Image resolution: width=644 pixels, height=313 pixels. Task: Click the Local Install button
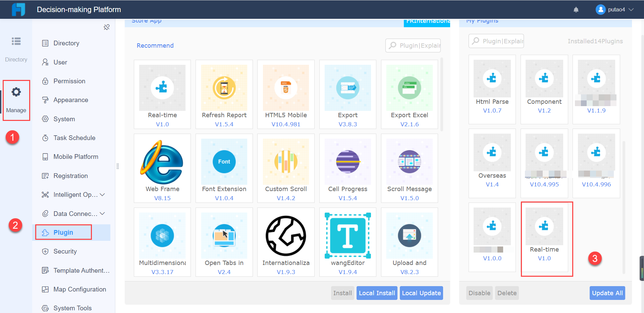(x=377, y=293)
